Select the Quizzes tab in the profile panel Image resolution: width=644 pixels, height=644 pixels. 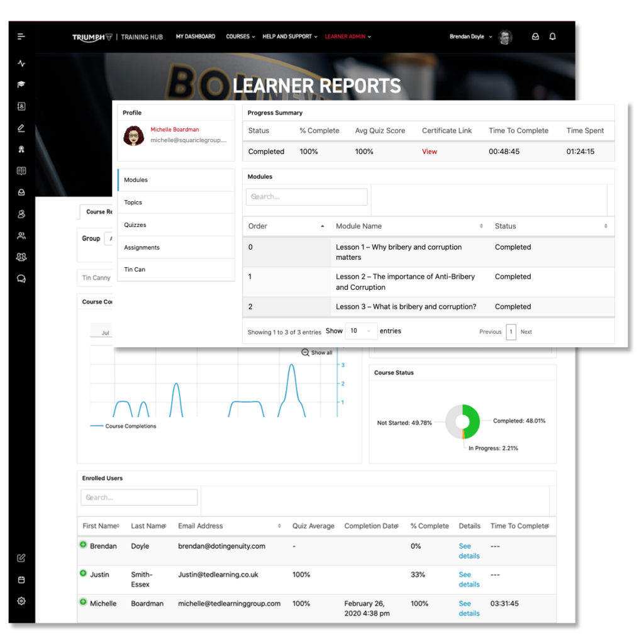click(176, 225)
